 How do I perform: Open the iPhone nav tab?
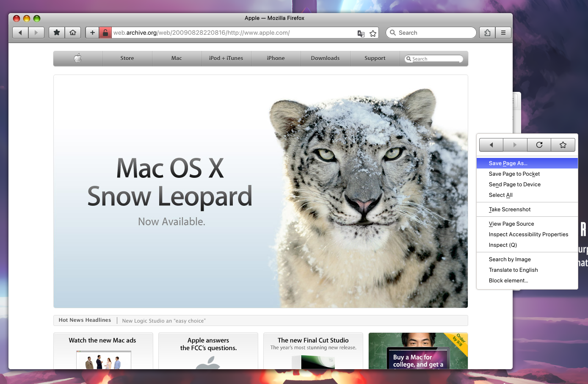(x=276, y=58)
